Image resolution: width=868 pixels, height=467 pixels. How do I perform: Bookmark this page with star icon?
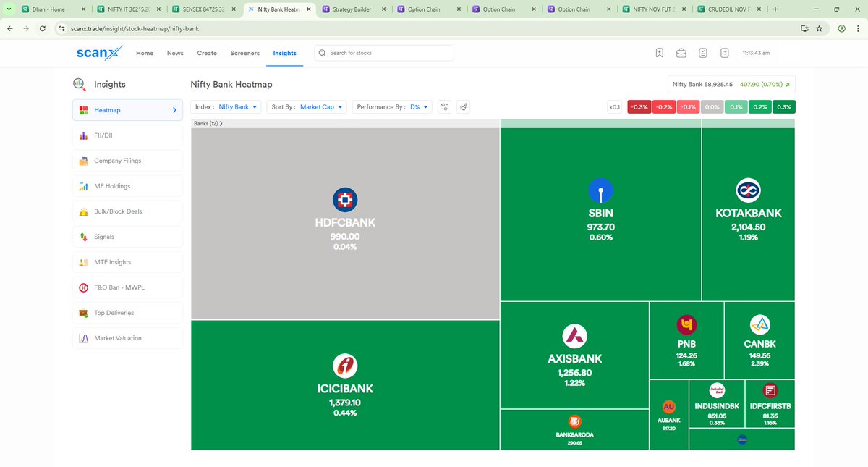tap(819, 28)
